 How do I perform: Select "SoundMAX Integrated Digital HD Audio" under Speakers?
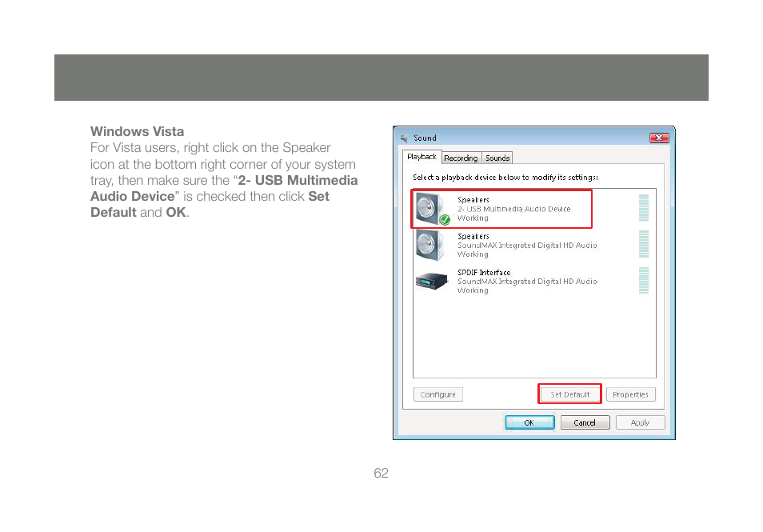(527, 246)
